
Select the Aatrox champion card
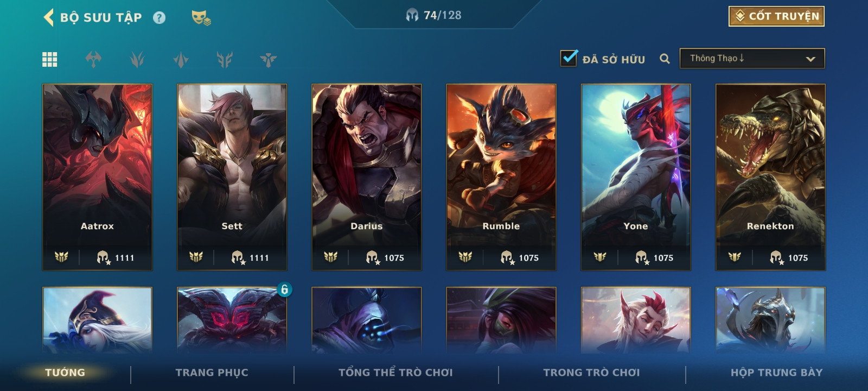coord(98,177)
